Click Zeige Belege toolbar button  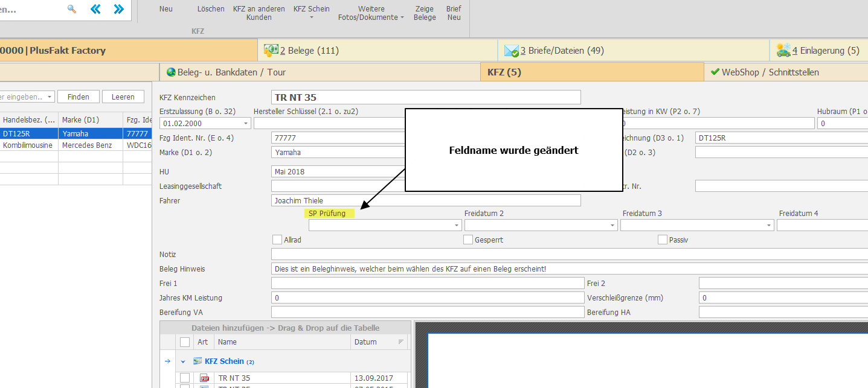425,13
